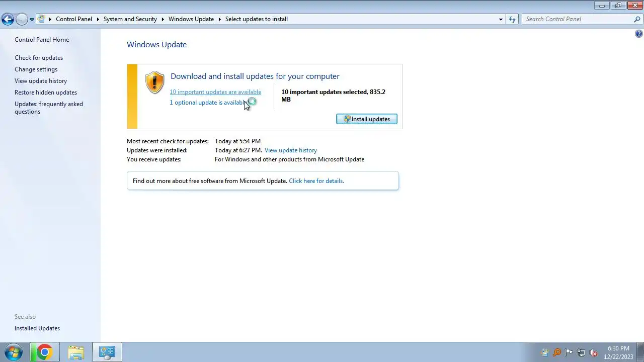The image size is (644, 362).
Task: Open the recent pages dropdown arrow
Action: point(32,20)
